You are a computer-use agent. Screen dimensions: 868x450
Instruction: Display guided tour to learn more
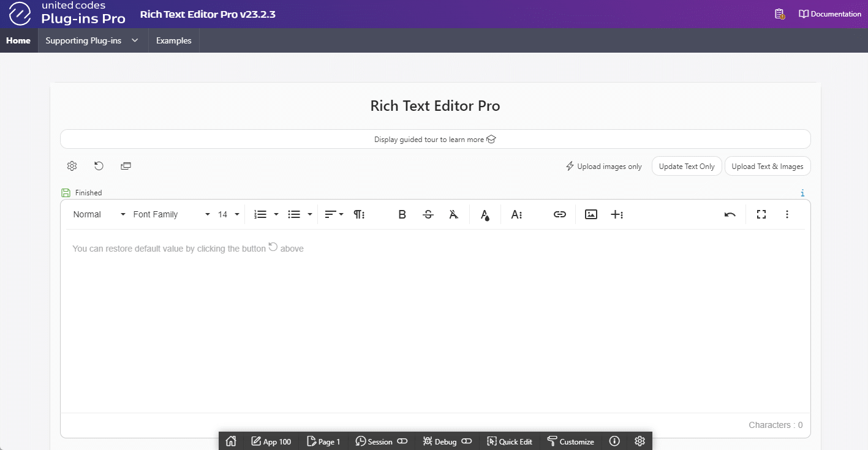point(435,139)
